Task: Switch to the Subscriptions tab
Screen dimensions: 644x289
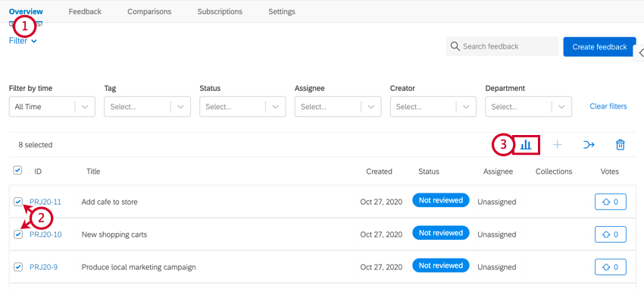Action: [220, 11]
